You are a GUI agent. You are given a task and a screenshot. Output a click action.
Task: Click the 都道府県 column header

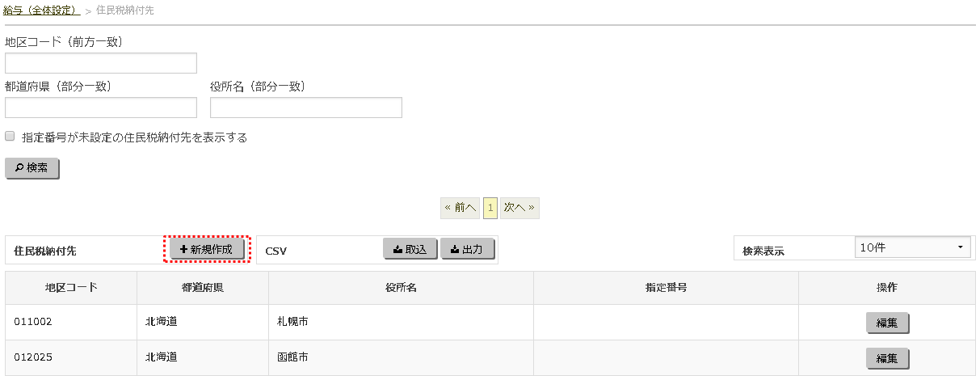(202, 288)
